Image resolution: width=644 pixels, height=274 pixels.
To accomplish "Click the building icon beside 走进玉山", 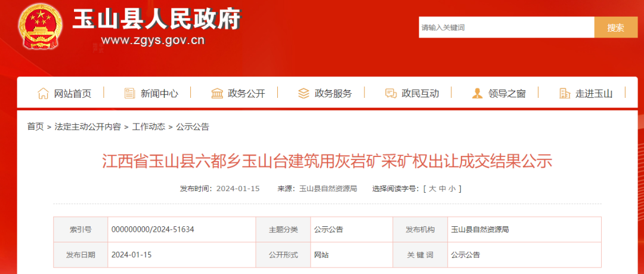I will coord(564,93).
